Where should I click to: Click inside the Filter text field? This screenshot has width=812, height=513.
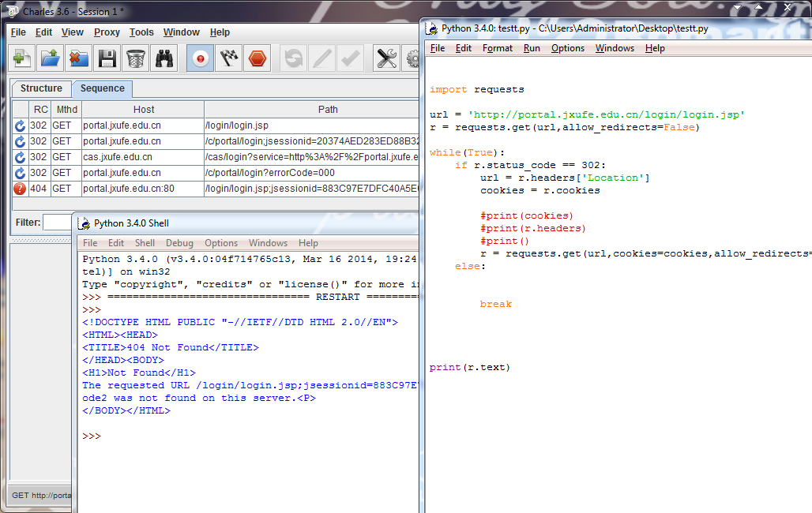57,223
